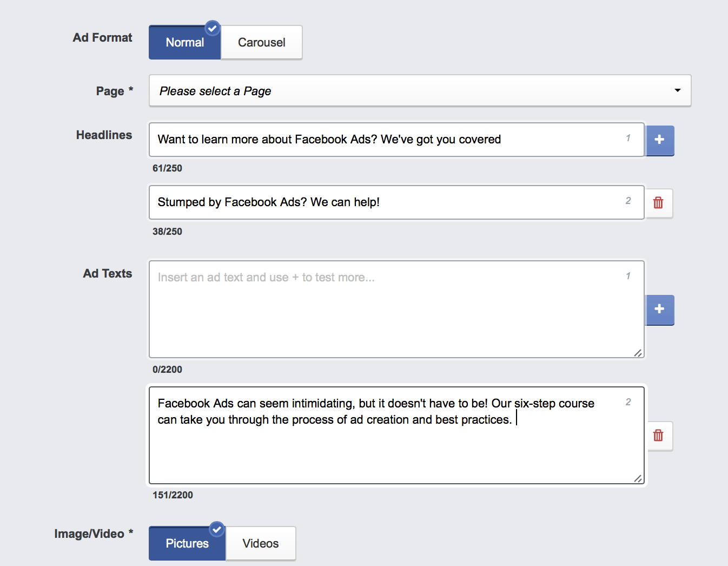Switch to the Pictures tab
This screenshot has width=728, height=566.
click(x=187, y=543)
